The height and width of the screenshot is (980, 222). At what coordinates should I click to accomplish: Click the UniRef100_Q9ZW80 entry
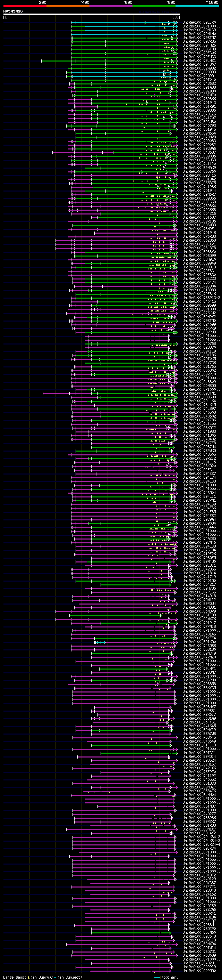pos(199,91)
